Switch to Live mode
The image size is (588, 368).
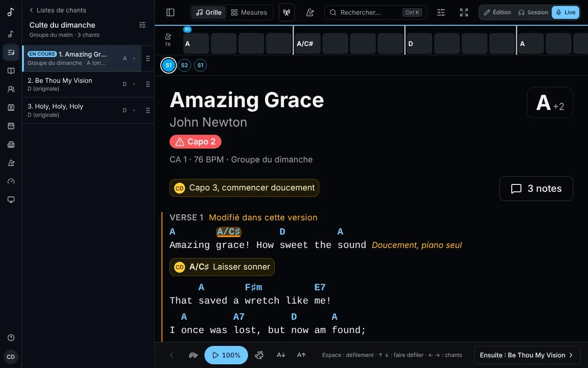click(565, 12)
